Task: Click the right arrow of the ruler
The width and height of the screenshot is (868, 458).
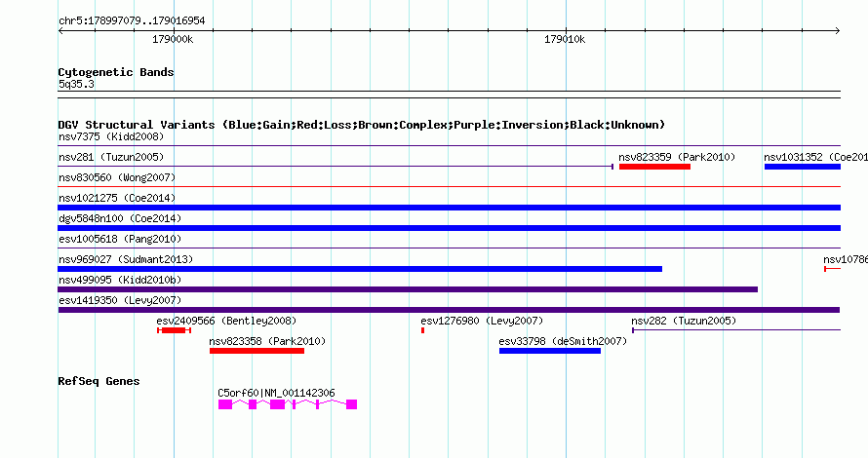Action: tap(838, 31)
